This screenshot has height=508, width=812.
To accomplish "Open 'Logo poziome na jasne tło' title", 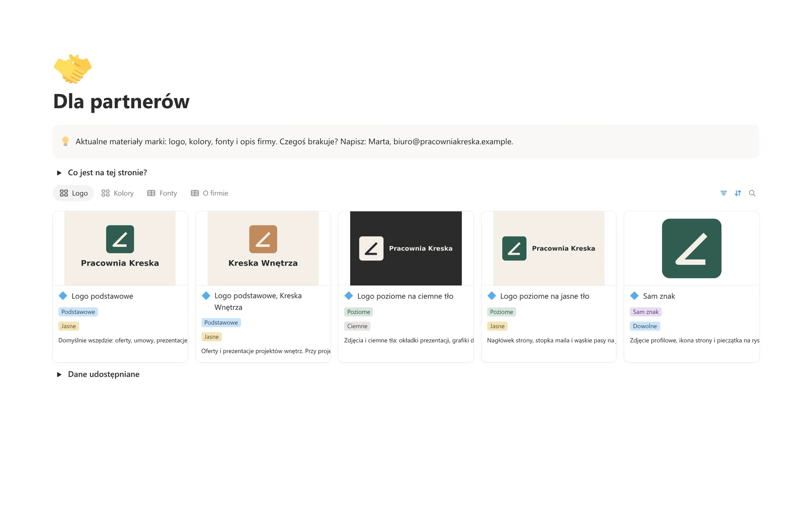I will click(545, 296).
